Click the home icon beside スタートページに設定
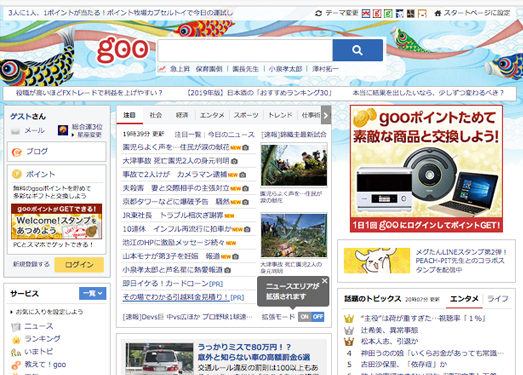This screenshot has width=523, height=375. tap(438, 13)
